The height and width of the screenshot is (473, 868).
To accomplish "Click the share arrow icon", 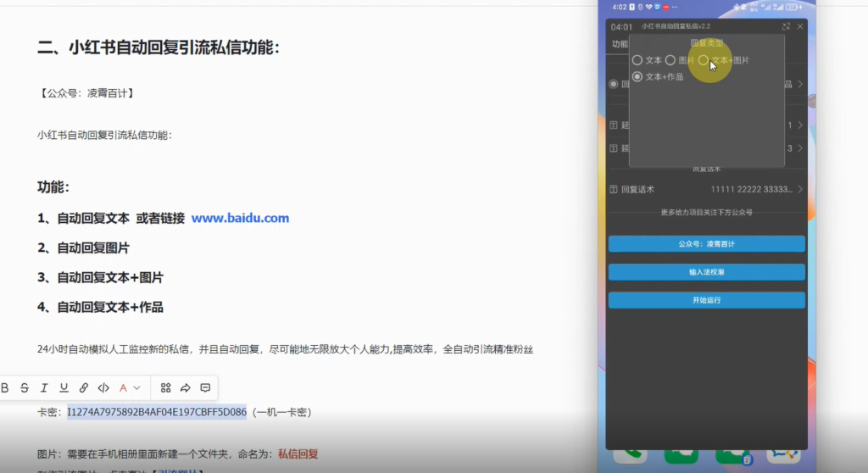I will [185, 388].
